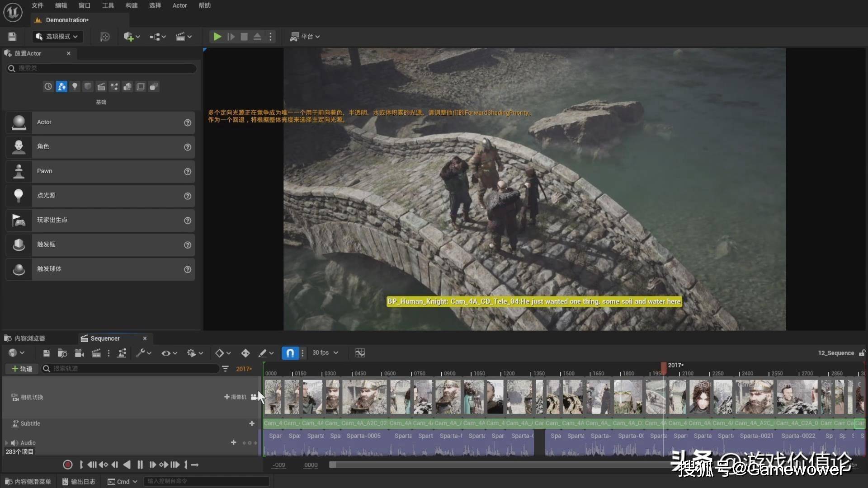Click the +轨道 add track button
This screenshot has height=488, width=868.
[x=21, y=369]
